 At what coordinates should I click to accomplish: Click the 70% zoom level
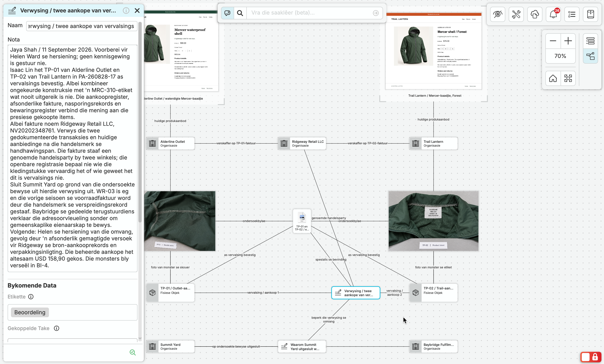pyautogui.click(x=560, y=56)
